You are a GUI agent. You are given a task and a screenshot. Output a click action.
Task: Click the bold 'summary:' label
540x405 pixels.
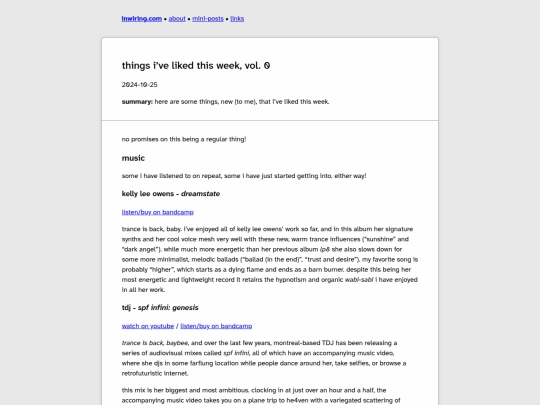[137, 102]
